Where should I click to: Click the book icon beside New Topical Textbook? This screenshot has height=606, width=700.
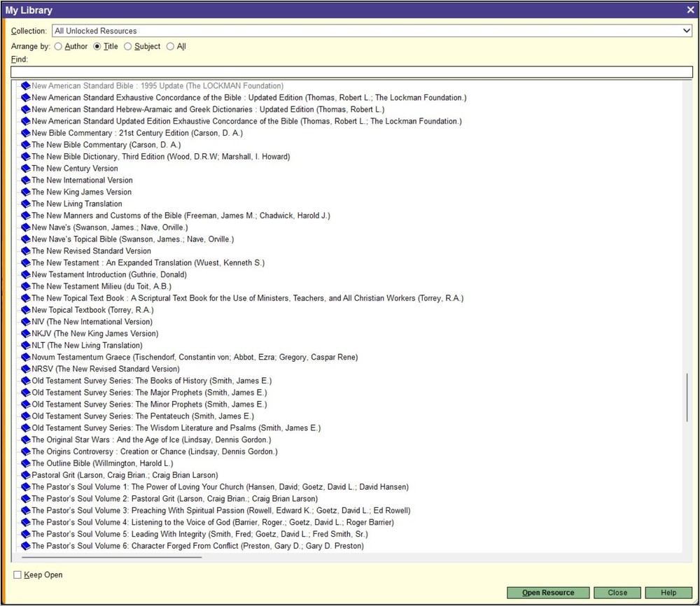(25, 309)
